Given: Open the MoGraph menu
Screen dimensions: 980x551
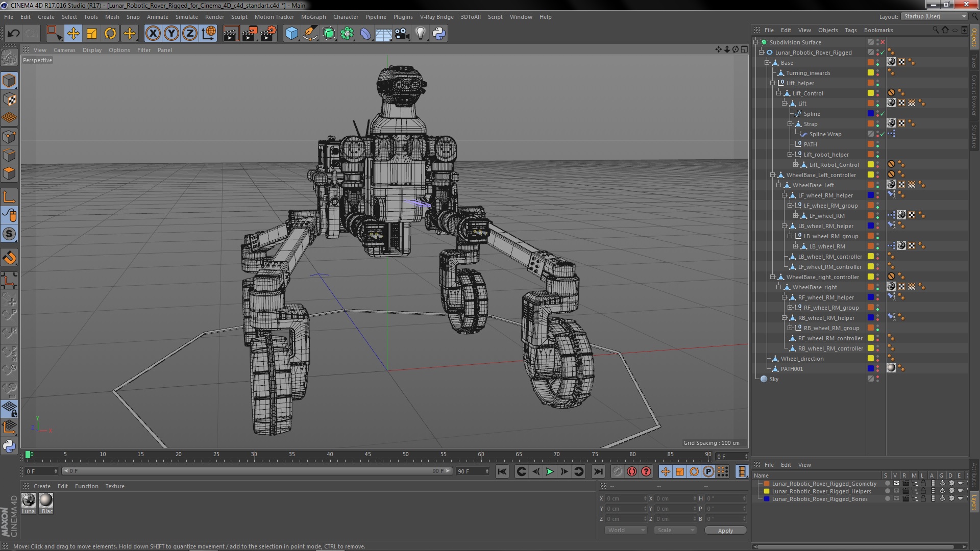Looking at the screenshot, I should (x=313, y=17).
